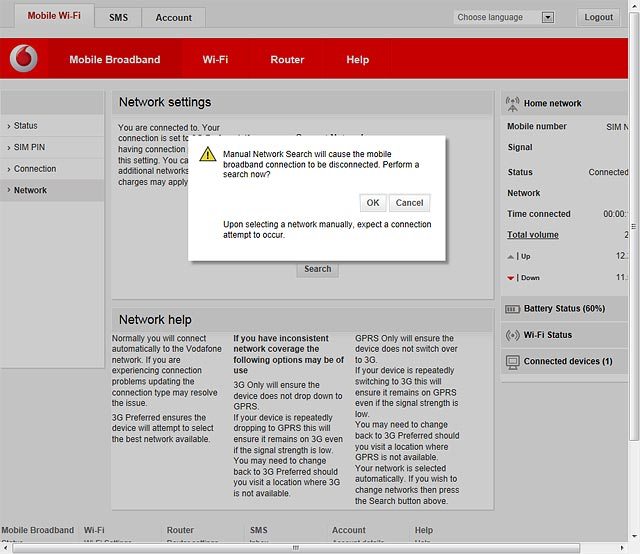The image size is (640, 554).
Task: Click the Signal label in Home network
Action: [520, 147]
